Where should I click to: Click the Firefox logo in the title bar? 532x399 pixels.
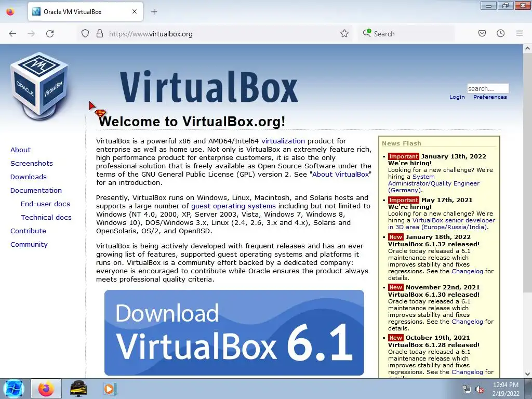pos(10,11)
